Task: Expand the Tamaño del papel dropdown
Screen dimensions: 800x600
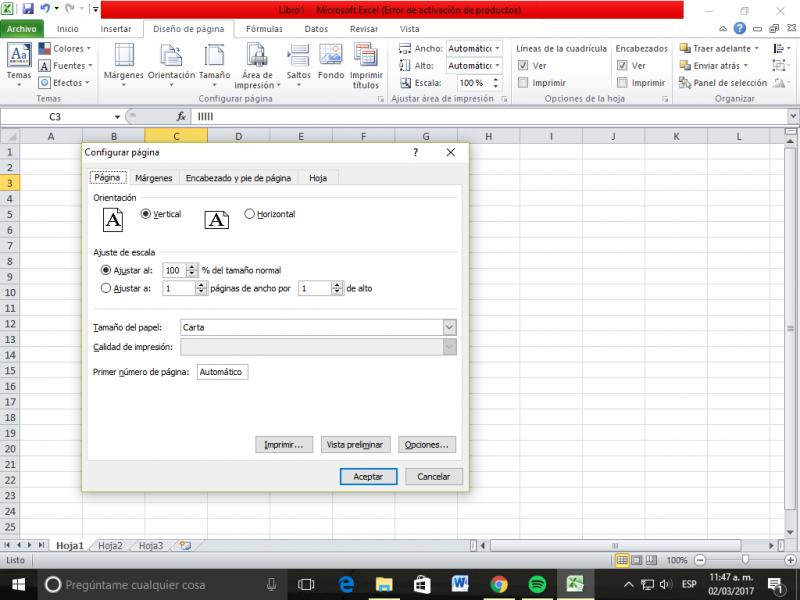Action: pyautogui.click(x=449, y=327)
